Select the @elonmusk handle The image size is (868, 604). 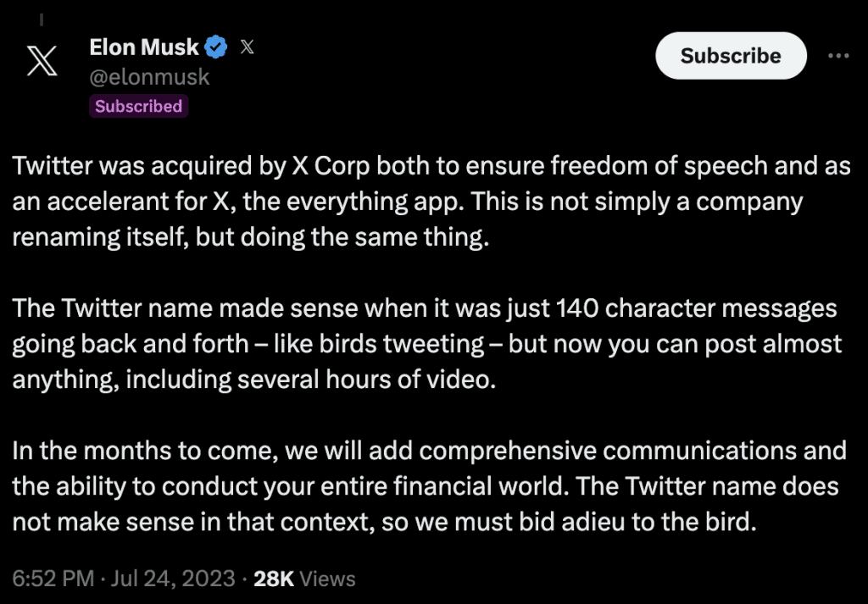point(149,77)
